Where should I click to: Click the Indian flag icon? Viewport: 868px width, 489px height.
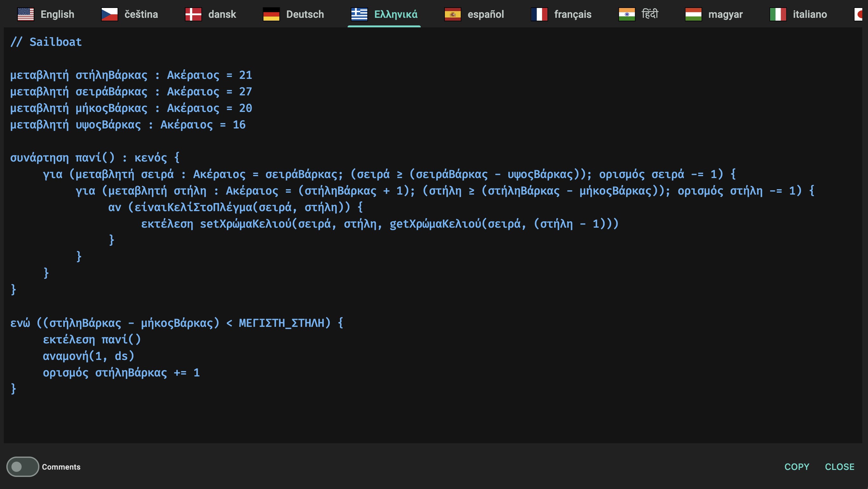(627, 14)
